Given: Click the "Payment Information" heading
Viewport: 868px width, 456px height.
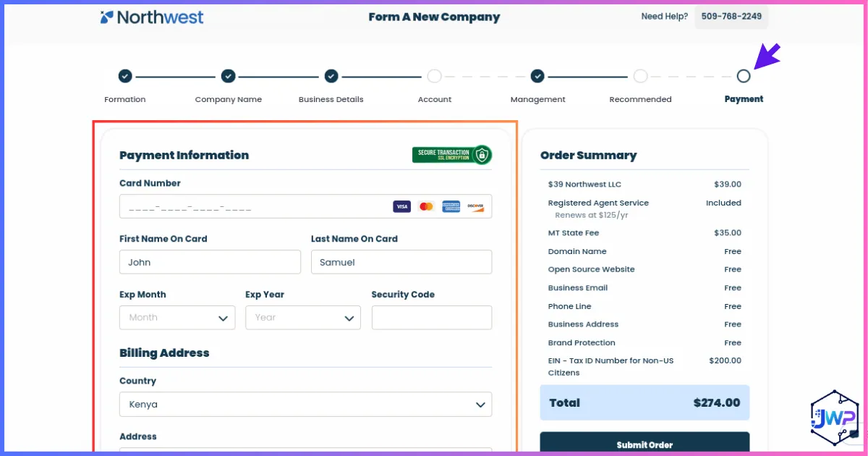Looking at the screenshot, I should 184,155.
